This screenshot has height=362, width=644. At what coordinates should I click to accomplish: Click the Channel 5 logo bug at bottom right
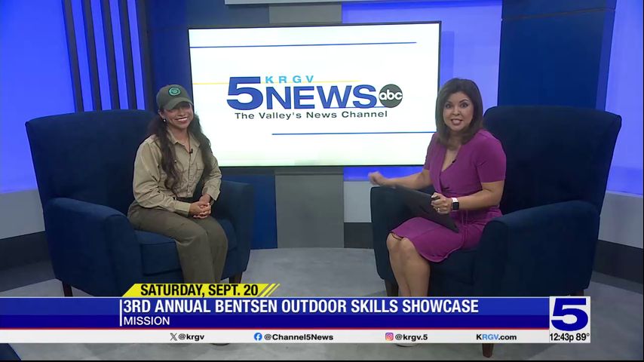(569, 313)
